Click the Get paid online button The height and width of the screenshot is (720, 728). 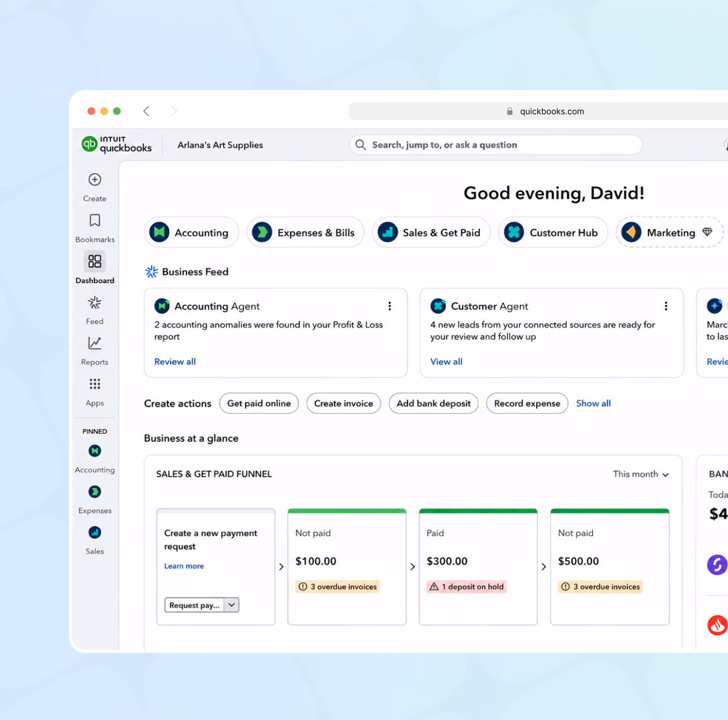click(259, 403)
